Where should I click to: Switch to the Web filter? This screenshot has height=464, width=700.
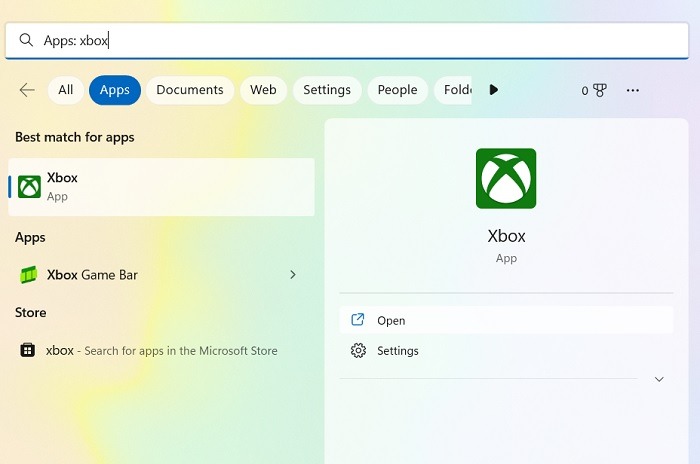click(263, 90)
